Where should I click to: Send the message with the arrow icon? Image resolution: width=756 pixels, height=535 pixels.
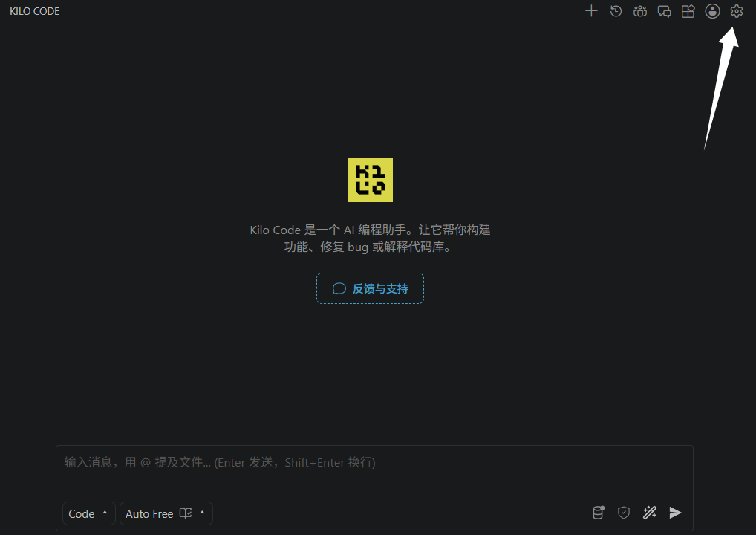coord(676,512)
